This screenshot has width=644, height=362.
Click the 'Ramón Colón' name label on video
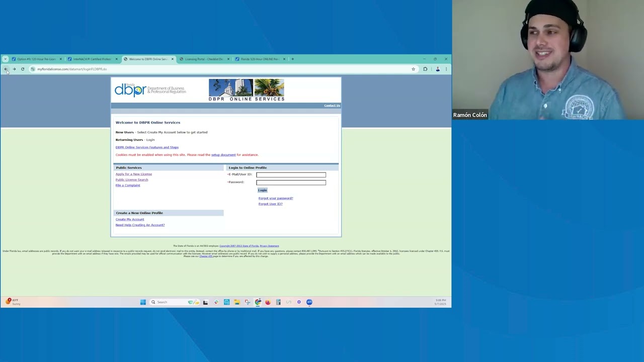(x=470, y=115)
